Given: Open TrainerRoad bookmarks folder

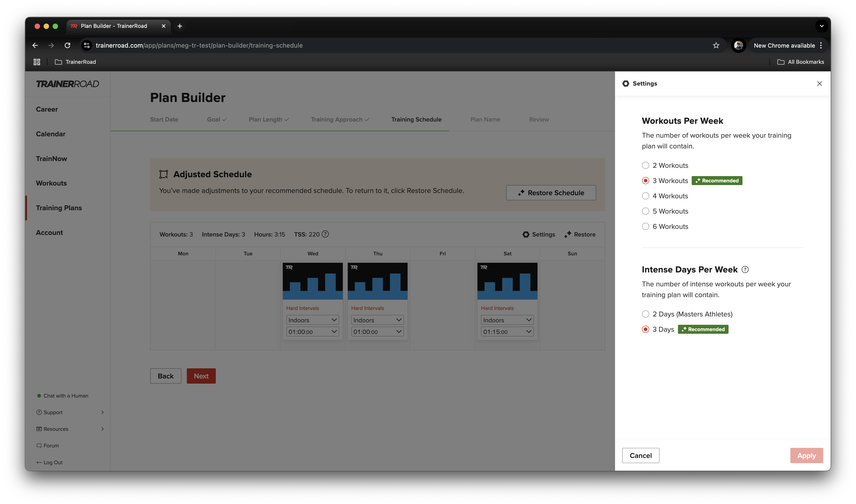Looking at the screenshot, I should click(76, 62).
